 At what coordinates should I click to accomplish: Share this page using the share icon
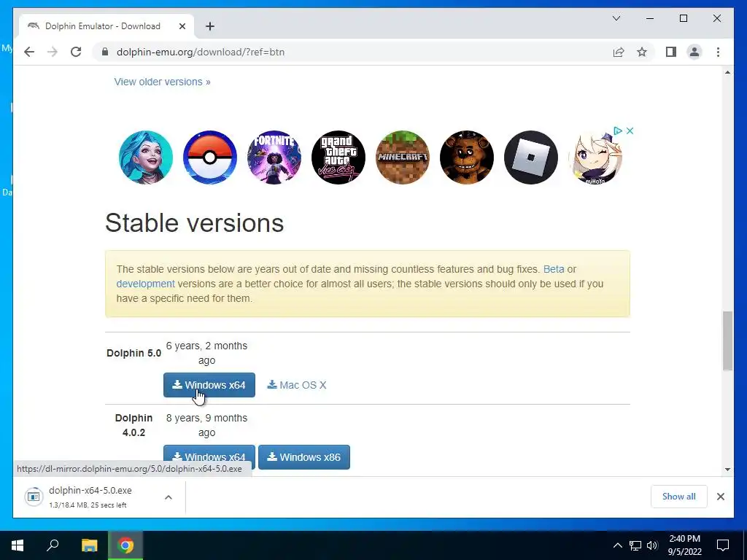[619, 52]
